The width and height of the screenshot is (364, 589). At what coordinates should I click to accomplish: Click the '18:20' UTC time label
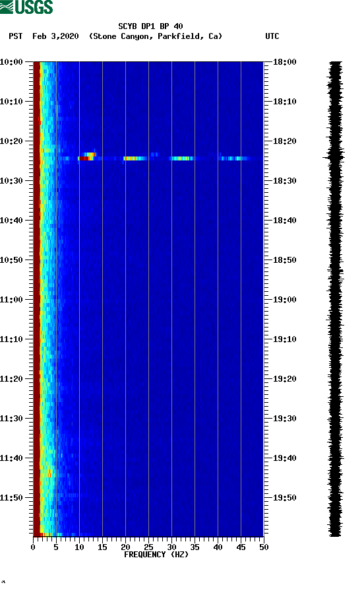click(x=285, y=141)
